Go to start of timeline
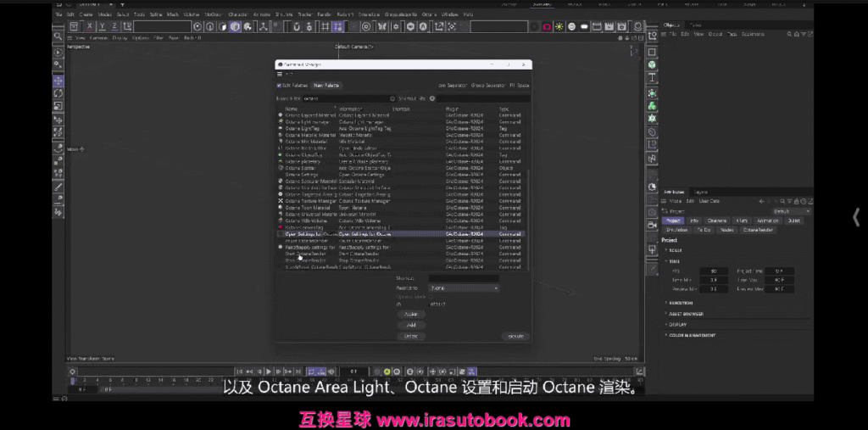 [240, 371]
